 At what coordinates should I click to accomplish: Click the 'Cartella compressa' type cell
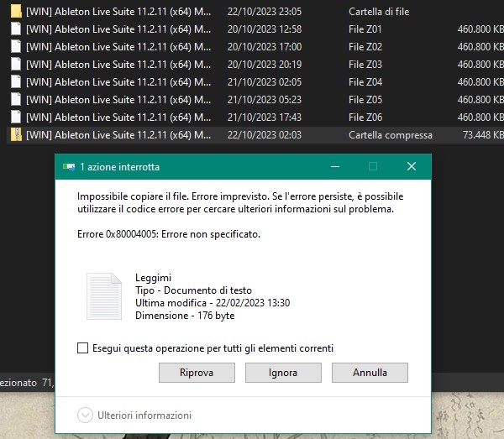[391, 135]
